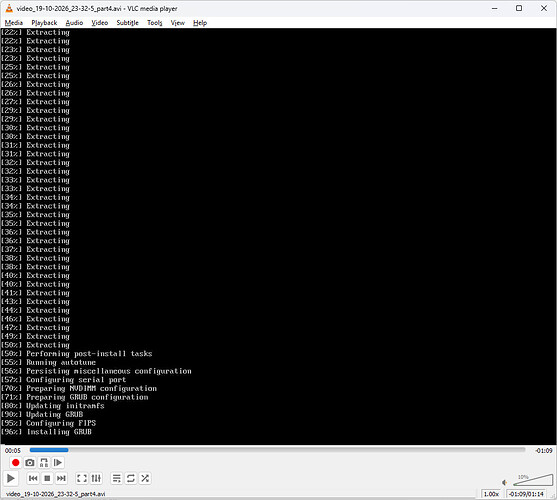The width and height of the screenshot is (557, 500).
Task: Open the Help menu
Action: click(200, 23)
